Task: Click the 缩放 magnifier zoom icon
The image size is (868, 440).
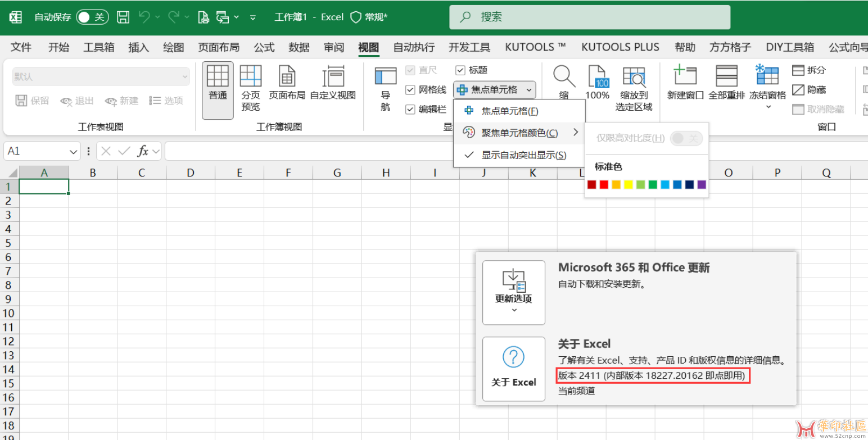Action: pyautogui.click(x=564, y=76)
